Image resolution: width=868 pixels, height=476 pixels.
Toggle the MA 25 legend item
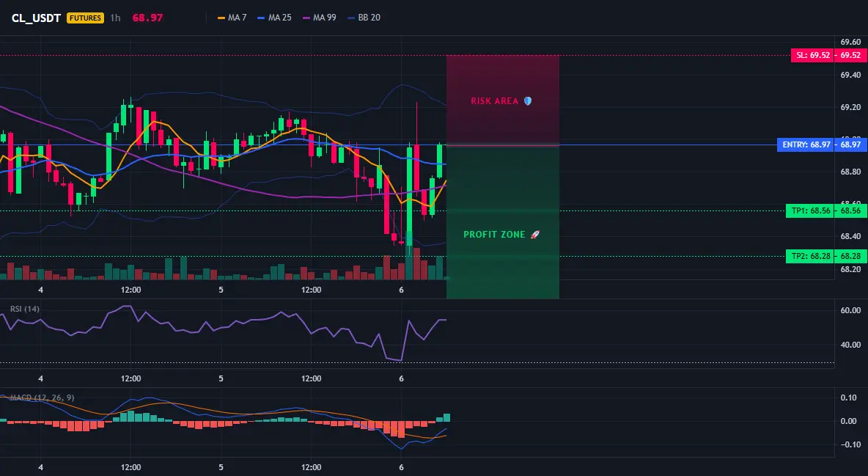pyautogui.click(x=275, y=18)
